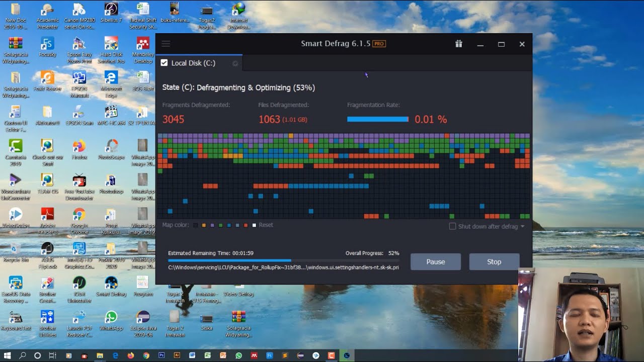The width and height of the screenshot is (644, 362).
Task: Open File Explorer from the taskbar
Action: [100, 355]
